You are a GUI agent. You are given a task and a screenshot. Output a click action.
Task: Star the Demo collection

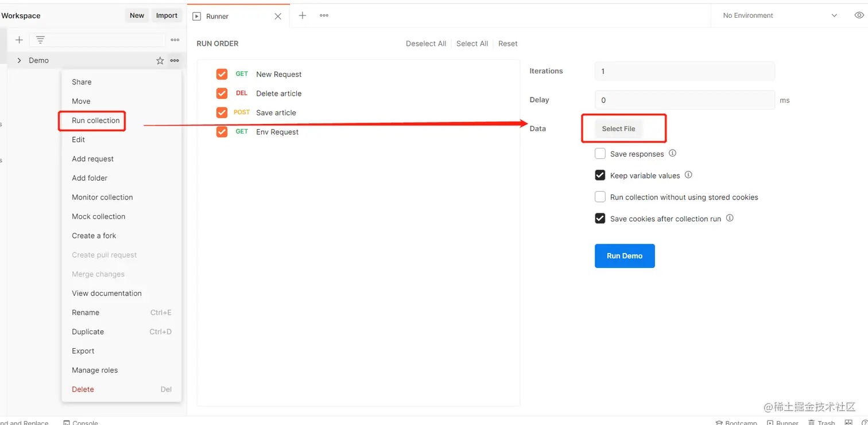[x=160, y=61]
